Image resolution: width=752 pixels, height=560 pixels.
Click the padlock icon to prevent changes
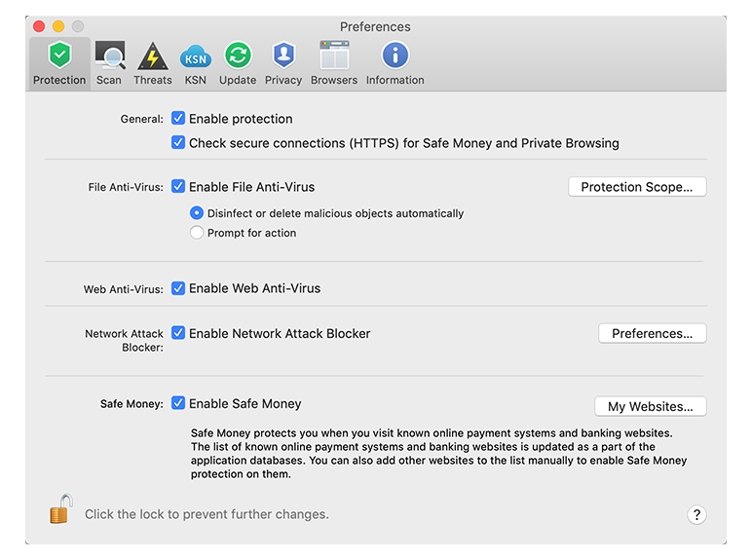(61, 509)
